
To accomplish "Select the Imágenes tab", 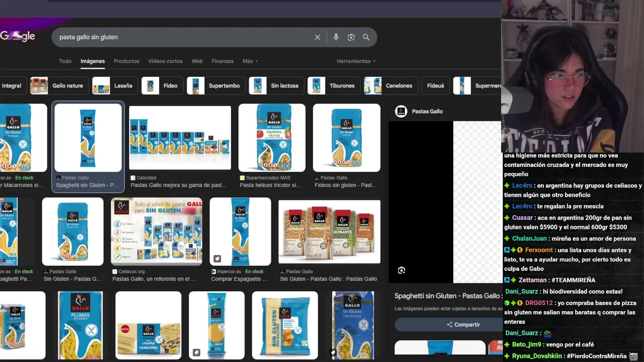I will [x=93, y=61].
